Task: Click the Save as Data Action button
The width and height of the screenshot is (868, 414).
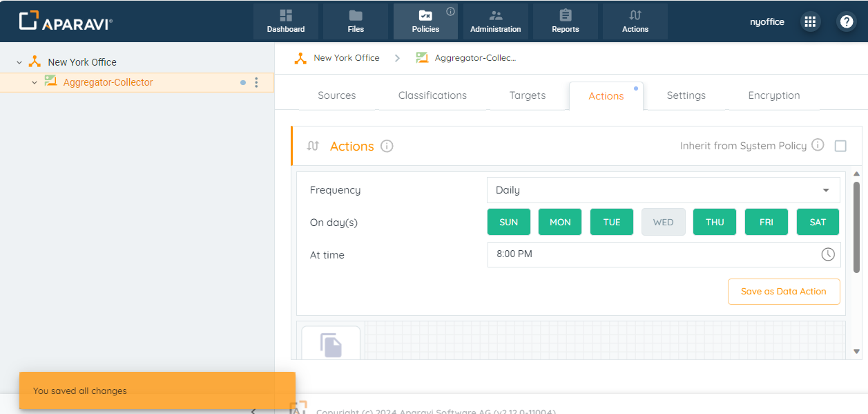Action: [x=783, y=292]
